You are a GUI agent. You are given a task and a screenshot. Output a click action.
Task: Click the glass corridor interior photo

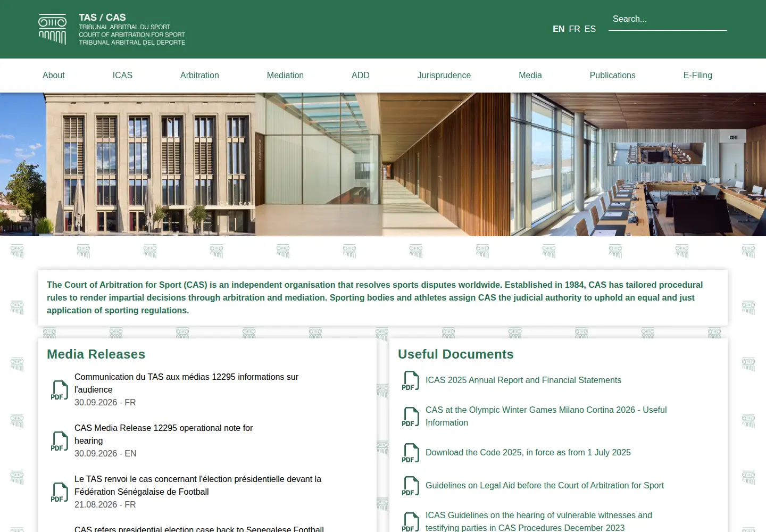coord(383,164)
